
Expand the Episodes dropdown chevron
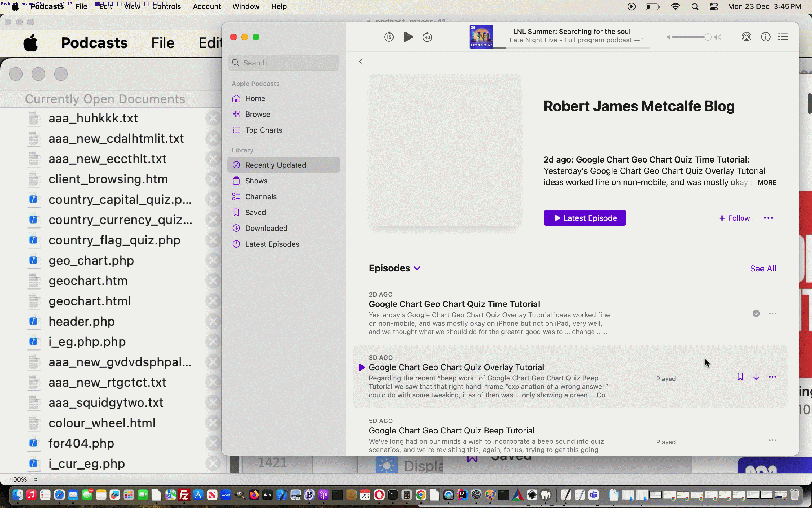[x=417, y=268]
